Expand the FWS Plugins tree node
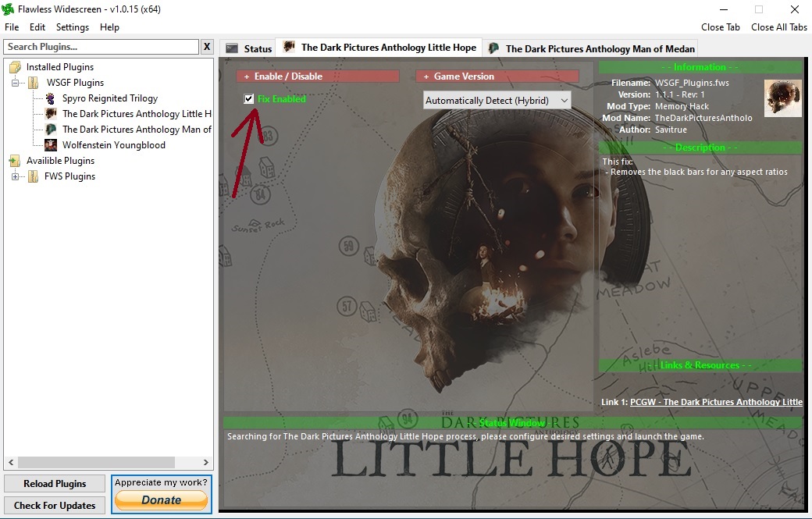The height and width of the screenshot is (519, 812). [15, 176]
